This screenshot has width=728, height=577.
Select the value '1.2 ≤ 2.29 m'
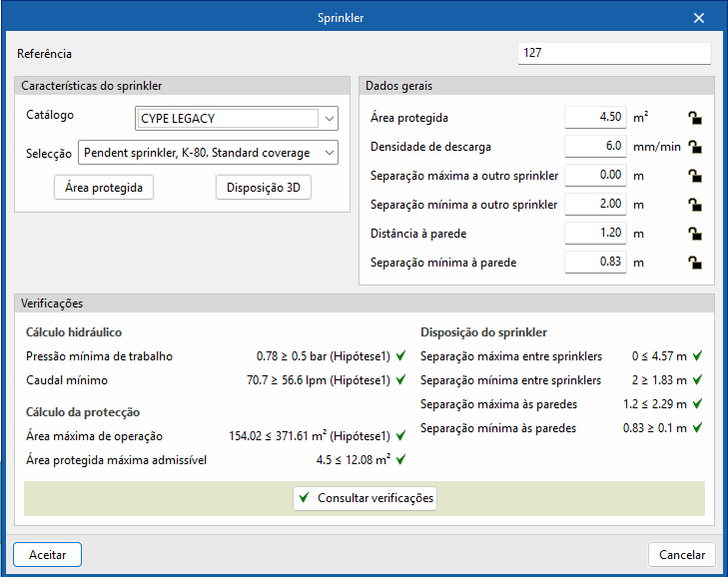point(655,404)
